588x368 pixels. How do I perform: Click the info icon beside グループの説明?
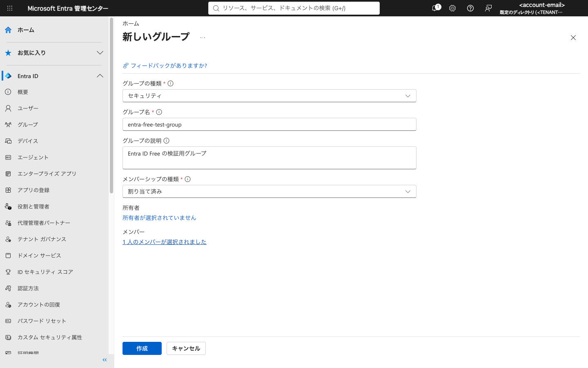167,141
